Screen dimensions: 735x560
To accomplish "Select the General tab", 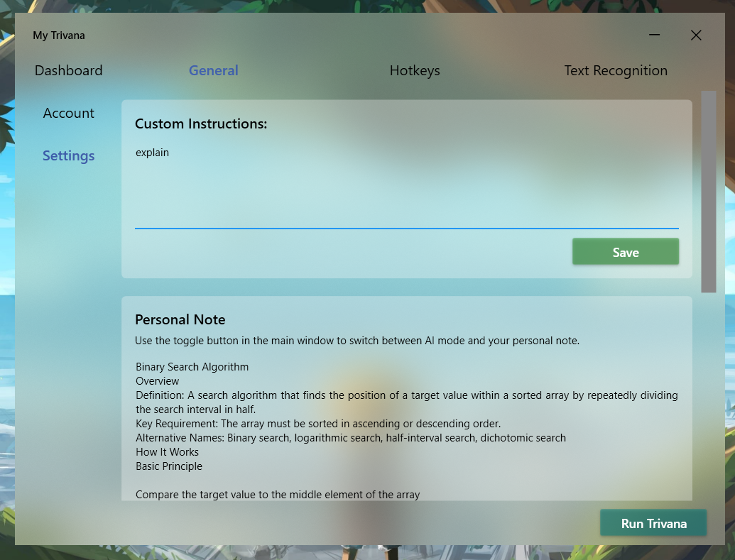I will pos(213,70).
